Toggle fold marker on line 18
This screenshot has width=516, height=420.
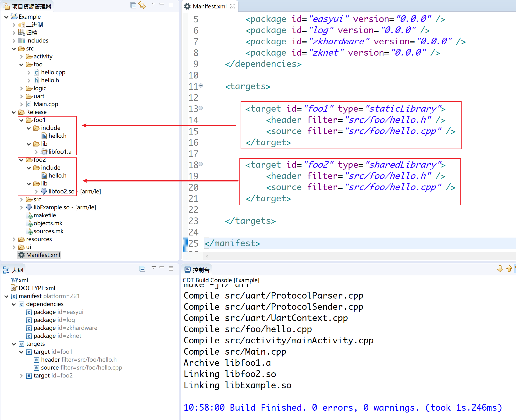(x=201, y=164)
